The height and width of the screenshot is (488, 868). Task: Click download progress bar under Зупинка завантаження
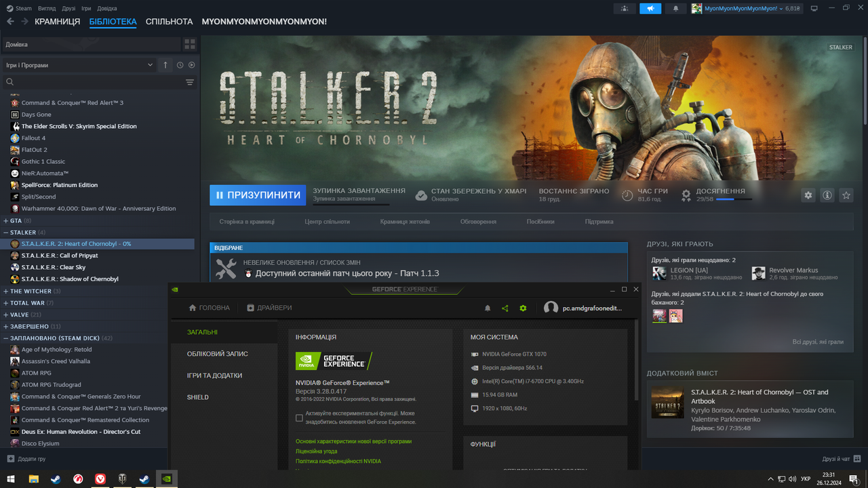[351, 204]
